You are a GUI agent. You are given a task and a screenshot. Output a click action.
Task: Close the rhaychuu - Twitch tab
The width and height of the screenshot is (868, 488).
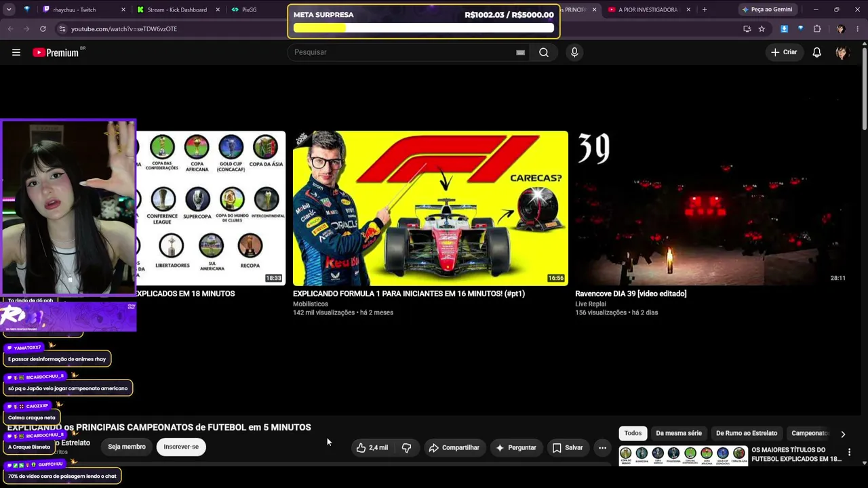tap(123, 9)
